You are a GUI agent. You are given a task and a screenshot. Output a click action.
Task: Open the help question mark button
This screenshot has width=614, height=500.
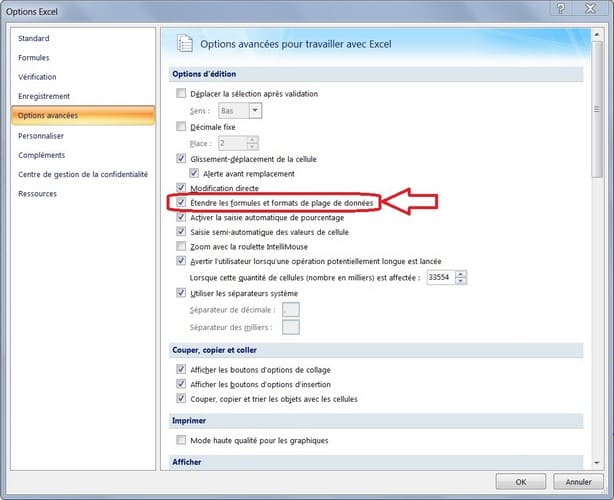pos(561,9)
